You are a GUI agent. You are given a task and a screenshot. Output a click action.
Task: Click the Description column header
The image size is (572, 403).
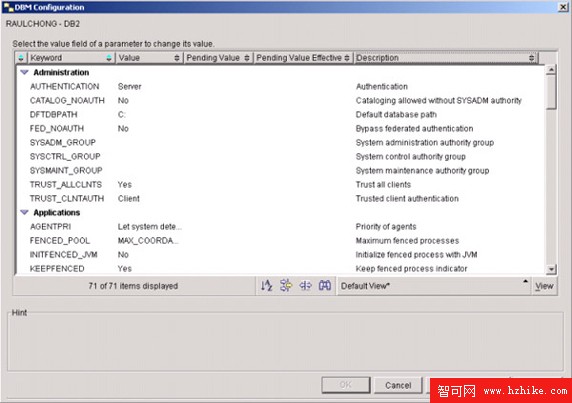[x=445, y=58]
